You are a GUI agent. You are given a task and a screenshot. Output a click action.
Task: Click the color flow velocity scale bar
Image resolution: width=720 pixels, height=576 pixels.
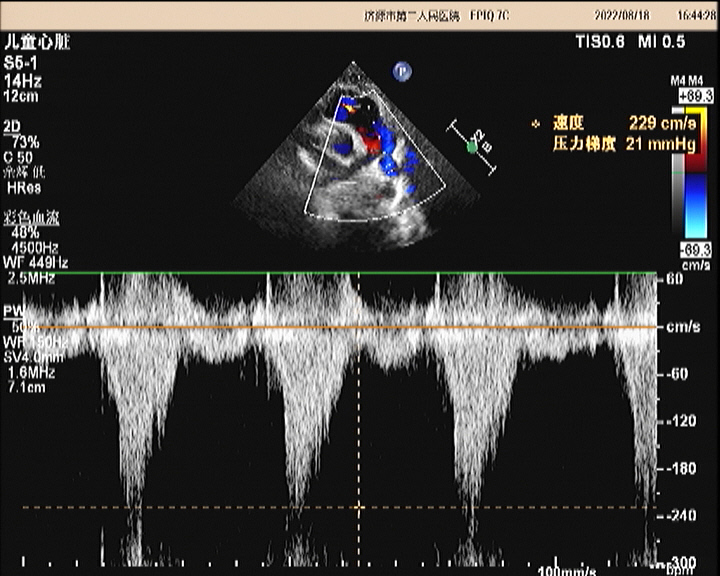coord(693,172)
